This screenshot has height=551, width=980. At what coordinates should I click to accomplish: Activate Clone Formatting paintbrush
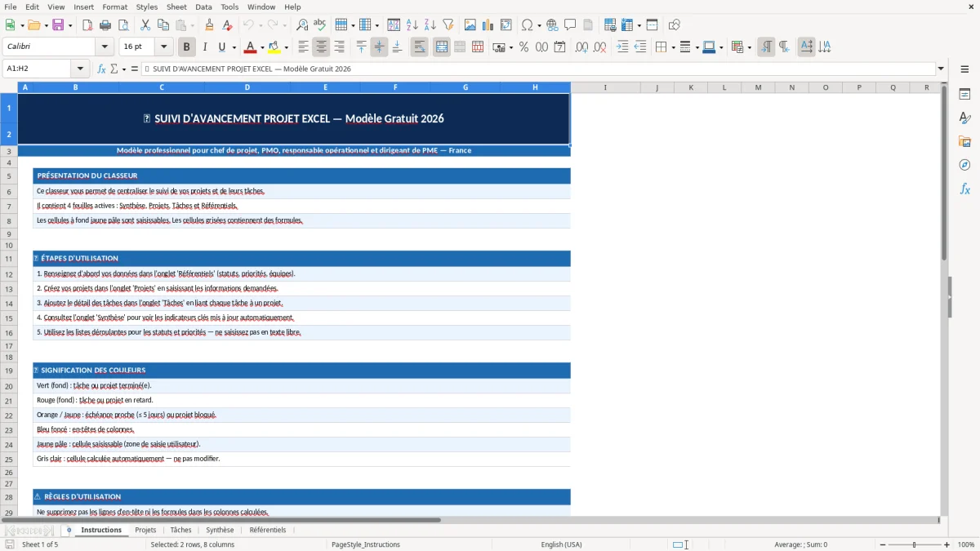click(x=209, y=25)
